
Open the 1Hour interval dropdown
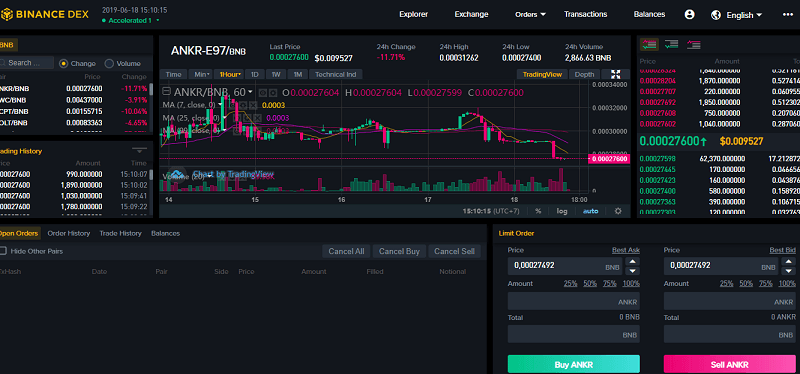point(229,74)
